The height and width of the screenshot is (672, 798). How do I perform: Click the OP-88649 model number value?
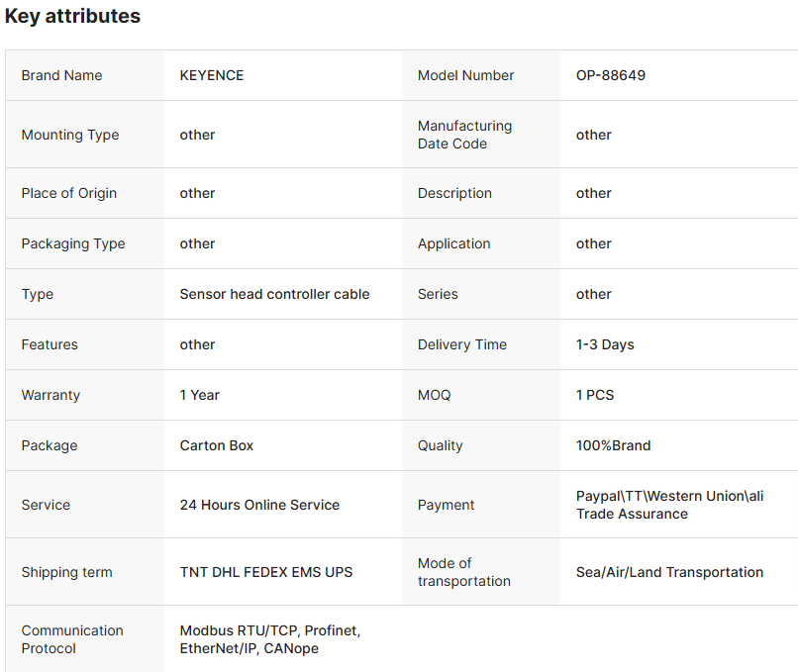point(610,75)
